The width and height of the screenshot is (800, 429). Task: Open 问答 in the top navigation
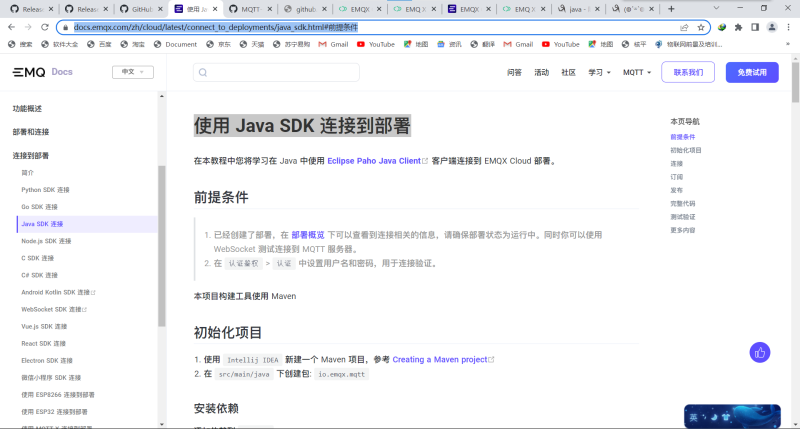[x=514, y=72]
